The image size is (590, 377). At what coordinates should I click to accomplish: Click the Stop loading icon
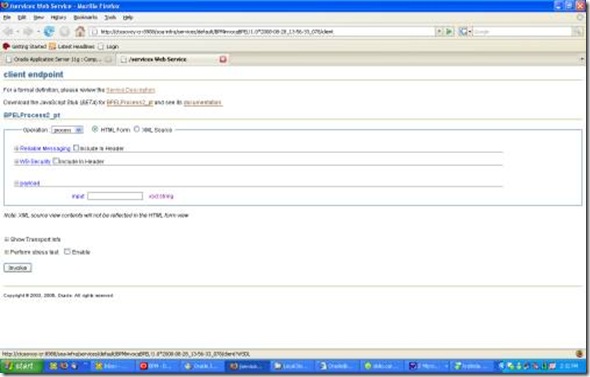[x=65, y=32]
